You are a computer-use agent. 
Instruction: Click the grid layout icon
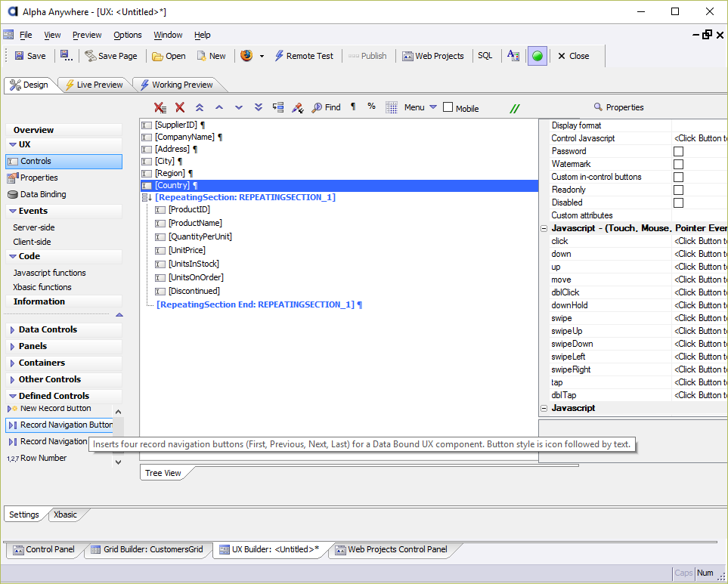point(392,107)
